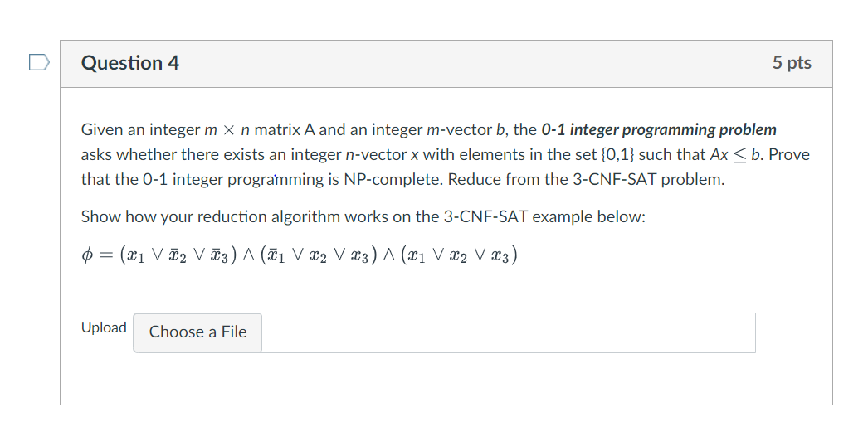Click the Question 4 heading

point(130,63)
